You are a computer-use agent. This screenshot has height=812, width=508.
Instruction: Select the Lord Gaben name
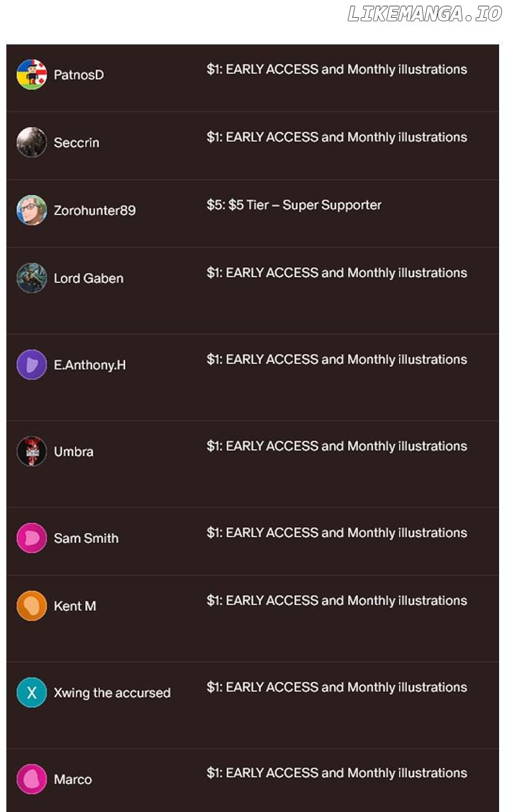click(88, 278)
